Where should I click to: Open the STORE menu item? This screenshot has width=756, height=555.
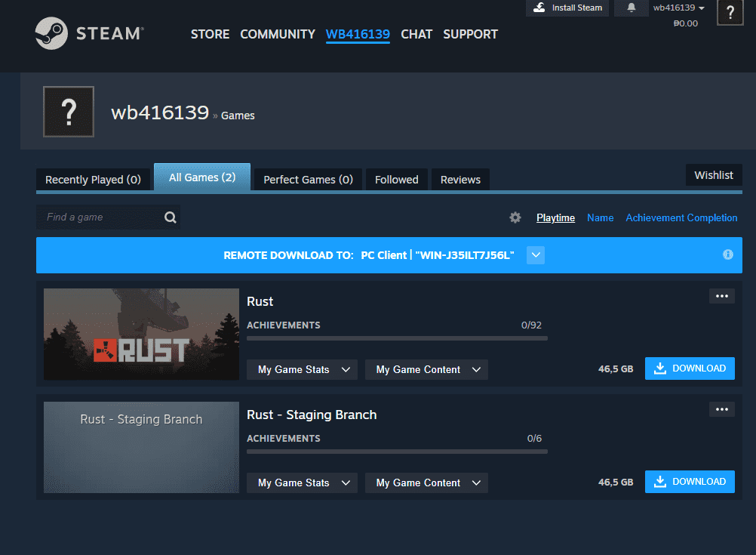pos(210,34)
